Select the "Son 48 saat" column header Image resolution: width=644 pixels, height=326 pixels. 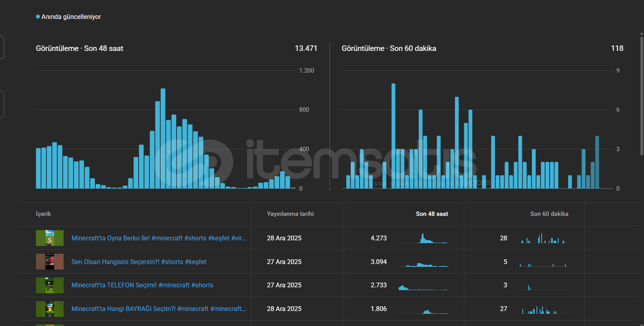pos(431,214)
